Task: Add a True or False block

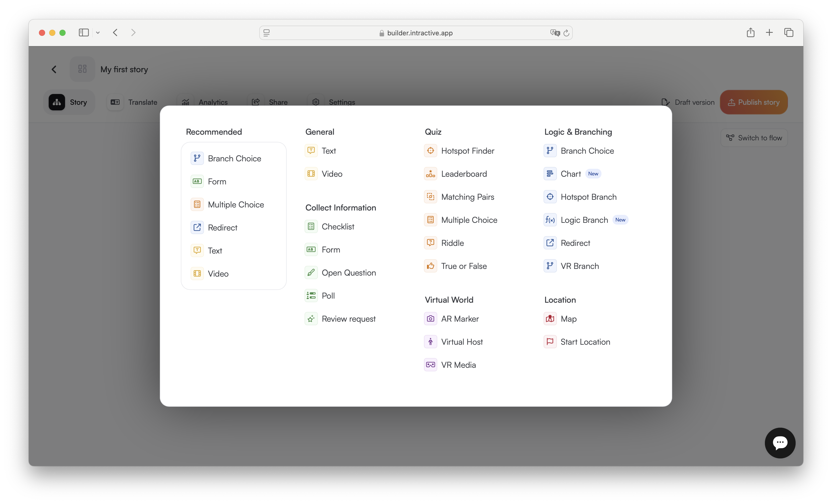Action: tap(464, 266)
